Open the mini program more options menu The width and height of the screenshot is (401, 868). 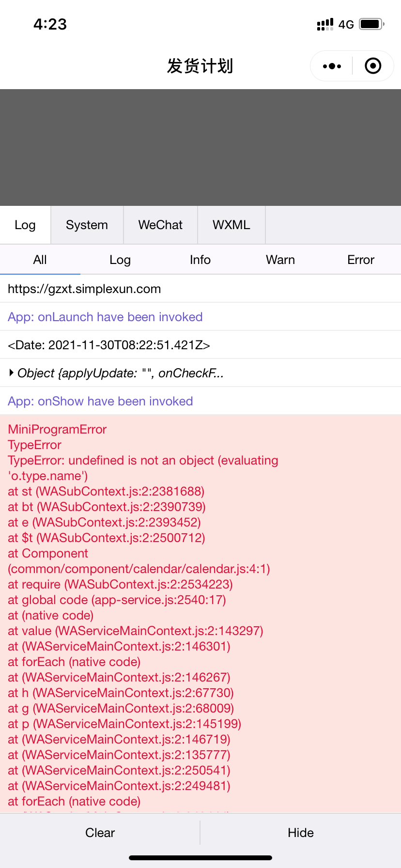click(x=332, y=66)
